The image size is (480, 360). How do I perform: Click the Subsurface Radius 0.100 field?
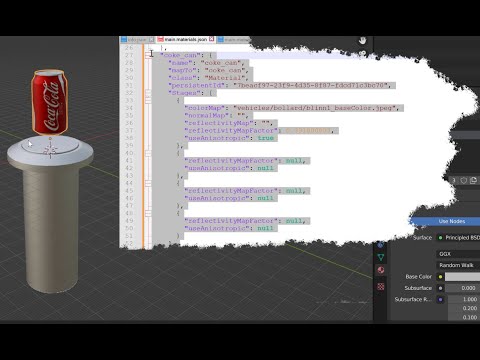(463, 317)
